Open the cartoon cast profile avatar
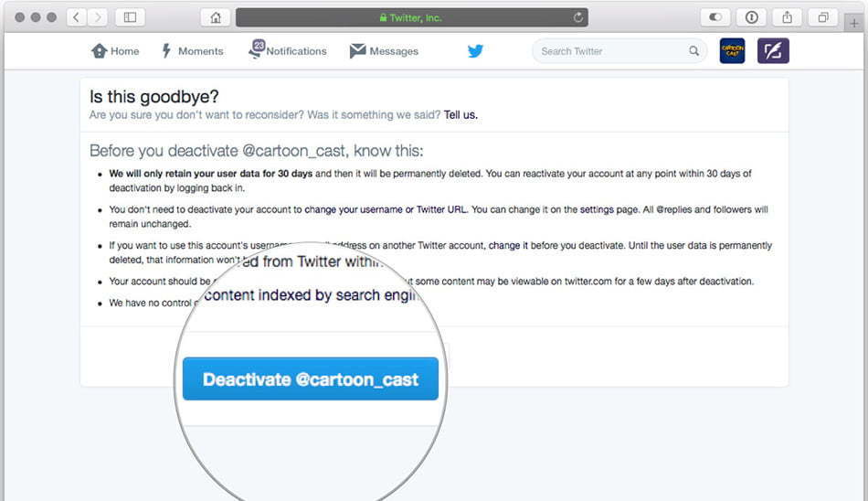 pos(732,51)
